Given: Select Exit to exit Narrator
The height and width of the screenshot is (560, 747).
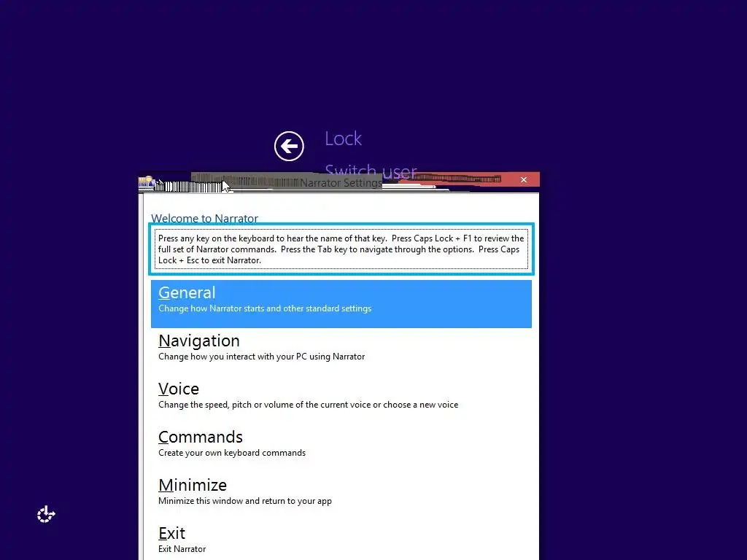Looking at the screenshot, I should (341, 540).
